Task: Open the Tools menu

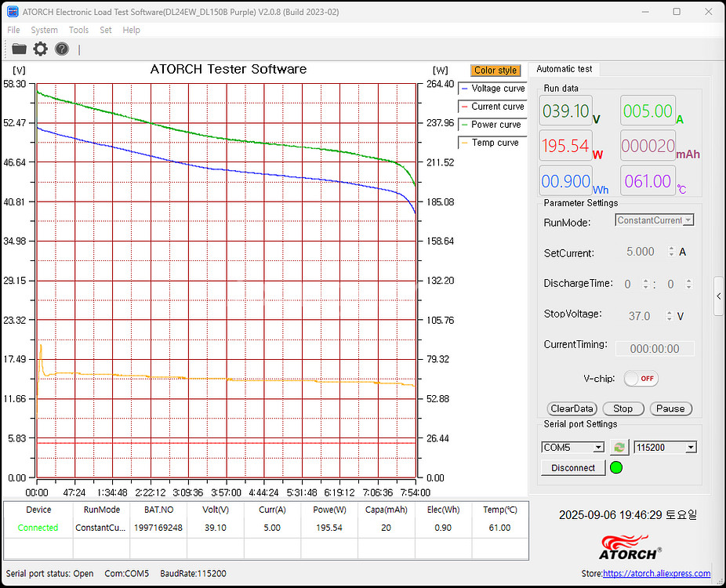Action: [78, 30]
